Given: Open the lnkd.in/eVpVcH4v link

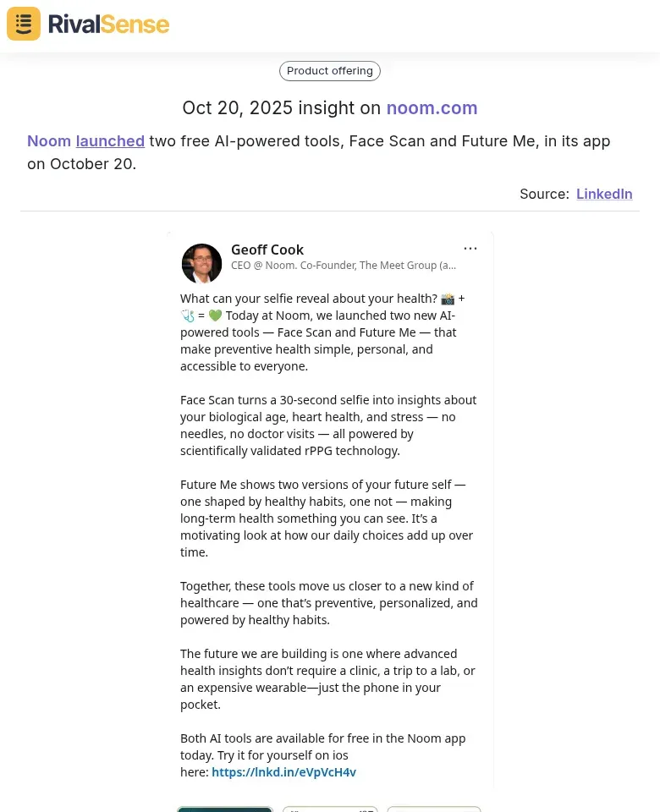Looking at the screenshot, I should tap(283, 772).
